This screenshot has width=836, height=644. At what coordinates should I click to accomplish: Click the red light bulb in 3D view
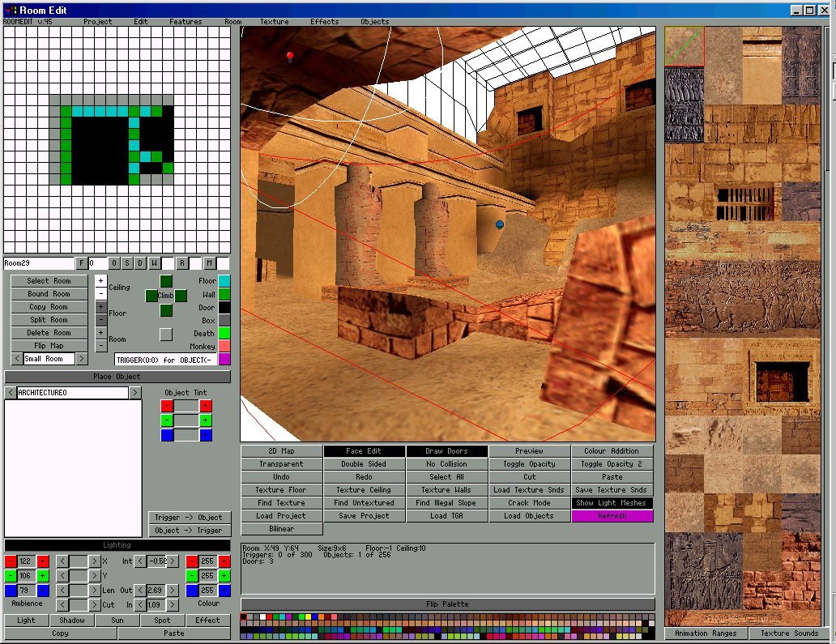coord(290,56)
